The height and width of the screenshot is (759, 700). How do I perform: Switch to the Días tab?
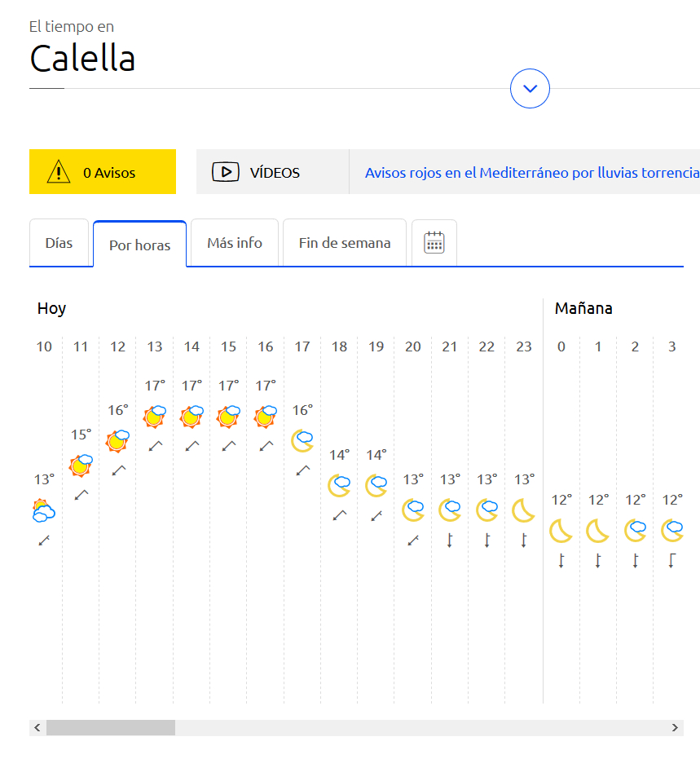point(59,243)
